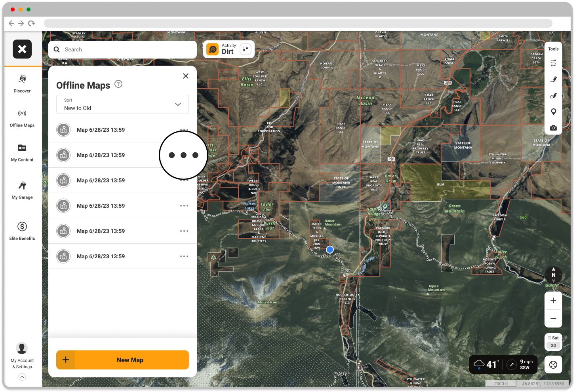
Task: Select the area shape drawing tool
Action: coord(554,95)
